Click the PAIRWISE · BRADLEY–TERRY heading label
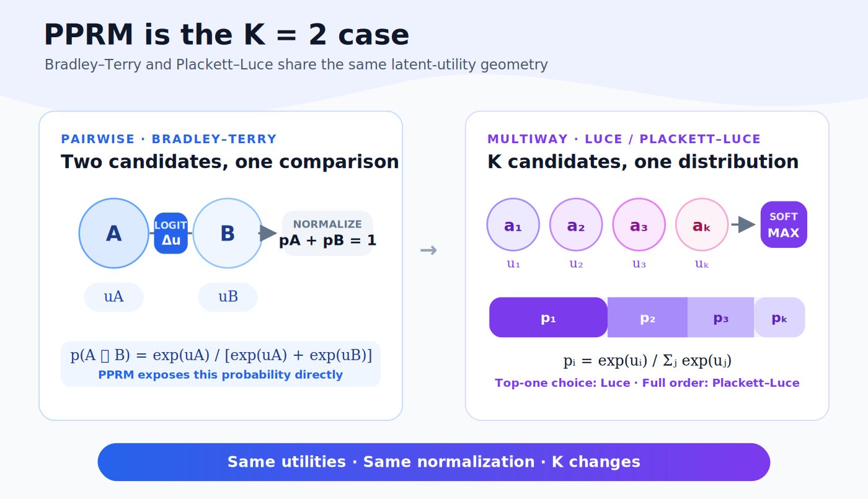The height and width of the screenshot is (499, 868). coord(169,139)
